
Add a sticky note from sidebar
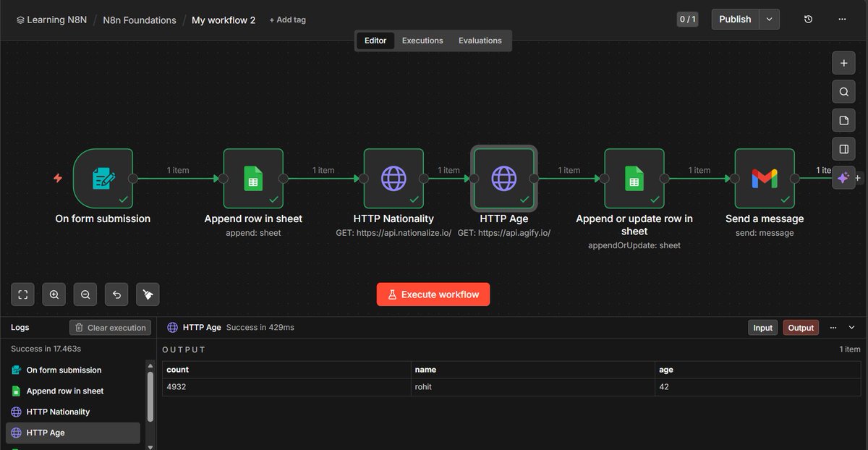pyautogui.click(x=843, y=120)
